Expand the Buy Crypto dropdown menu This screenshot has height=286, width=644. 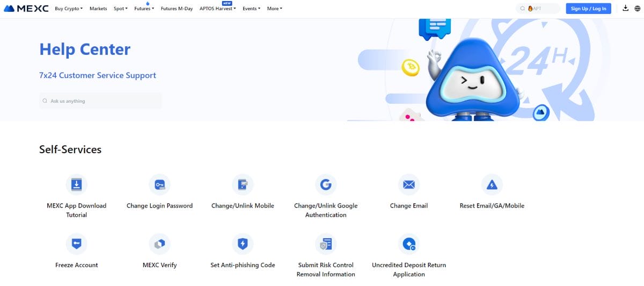click(69, 9)
